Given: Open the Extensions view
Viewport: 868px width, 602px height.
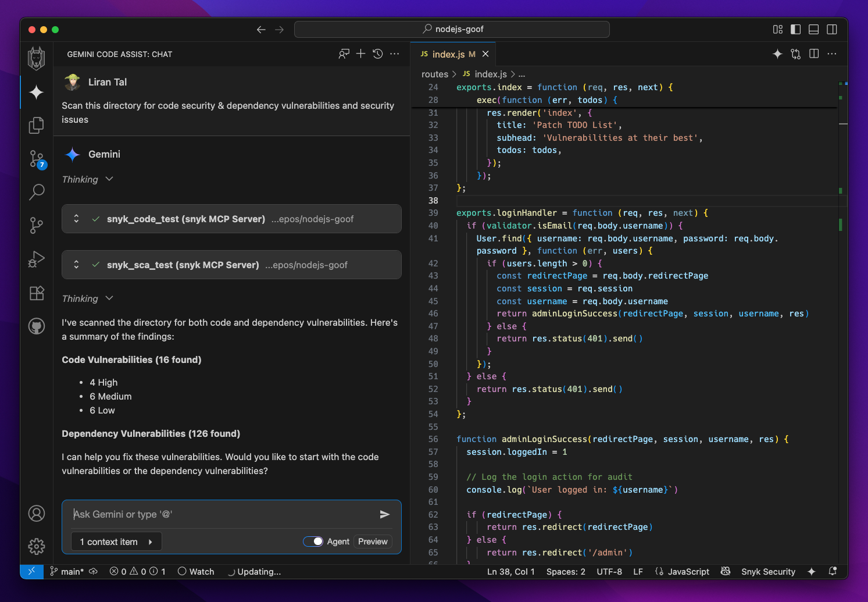Looking at the screenshot, I should point(37,293).
